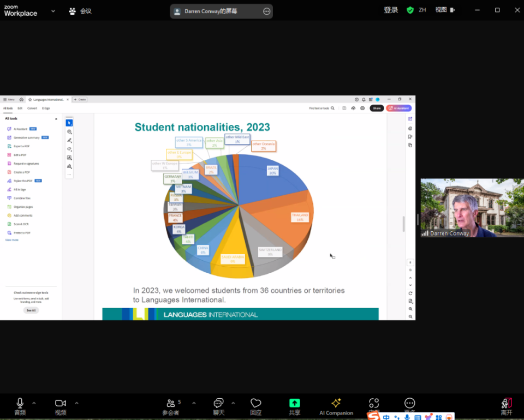Expand video options arrow beside 视频
The image size is (524, 420).
tap(76, 403)
